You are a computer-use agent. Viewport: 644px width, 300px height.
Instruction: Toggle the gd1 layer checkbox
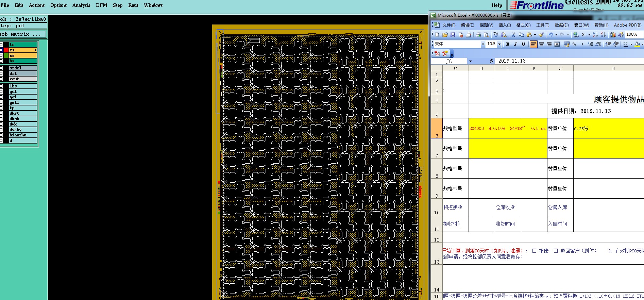pos(1,91)
